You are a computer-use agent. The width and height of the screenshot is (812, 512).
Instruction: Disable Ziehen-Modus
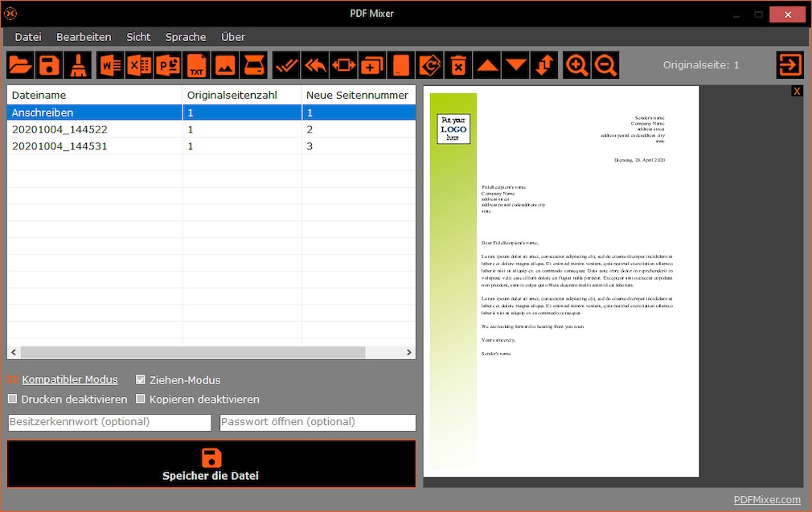tap(141, 379)
